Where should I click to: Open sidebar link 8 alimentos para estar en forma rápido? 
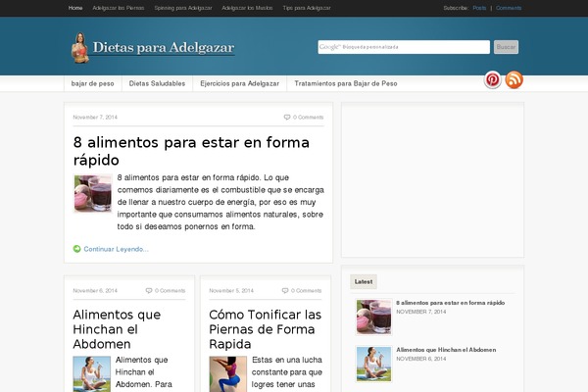point(451,303)
